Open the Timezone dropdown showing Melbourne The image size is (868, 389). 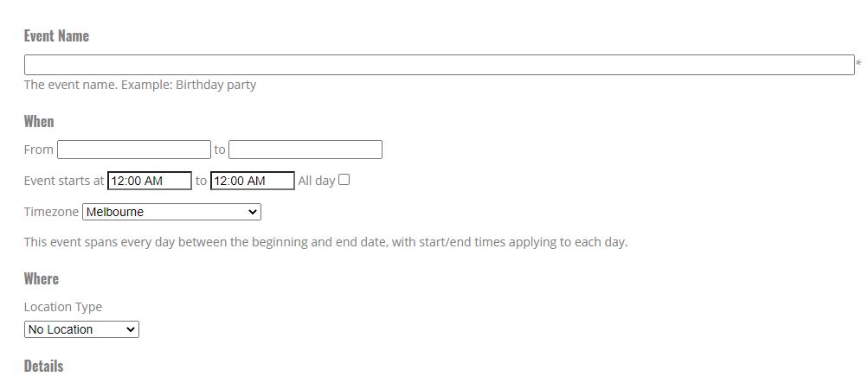[171, 212]
